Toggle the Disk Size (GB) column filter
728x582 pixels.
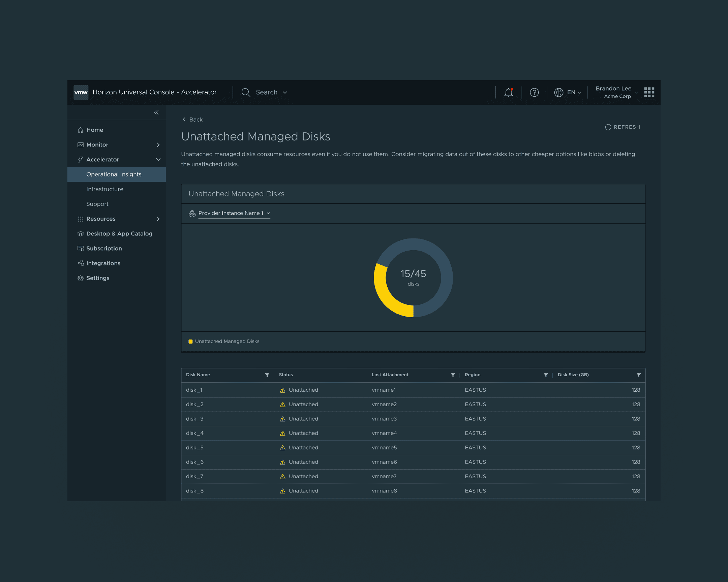click(639, 375)
